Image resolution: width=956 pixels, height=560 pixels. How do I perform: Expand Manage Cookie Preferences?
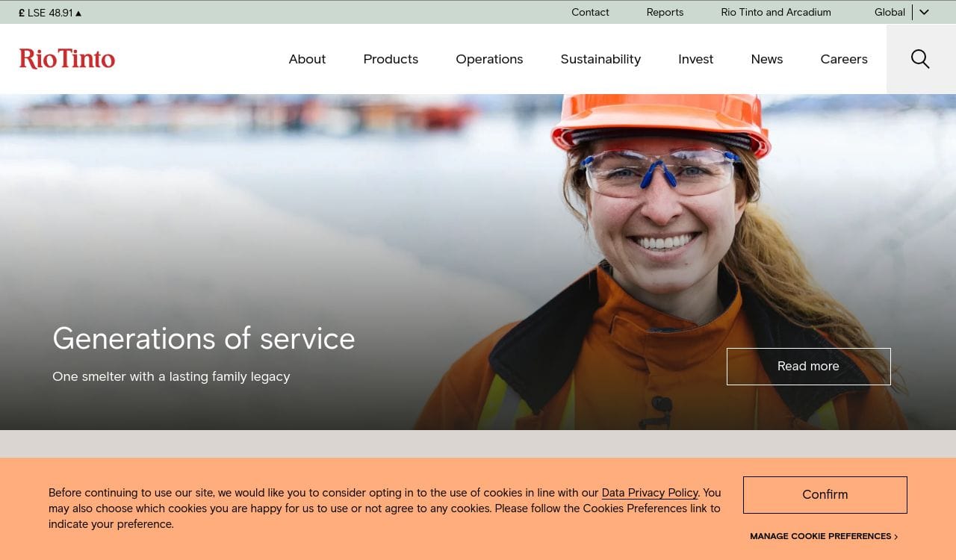coord(823,536)
